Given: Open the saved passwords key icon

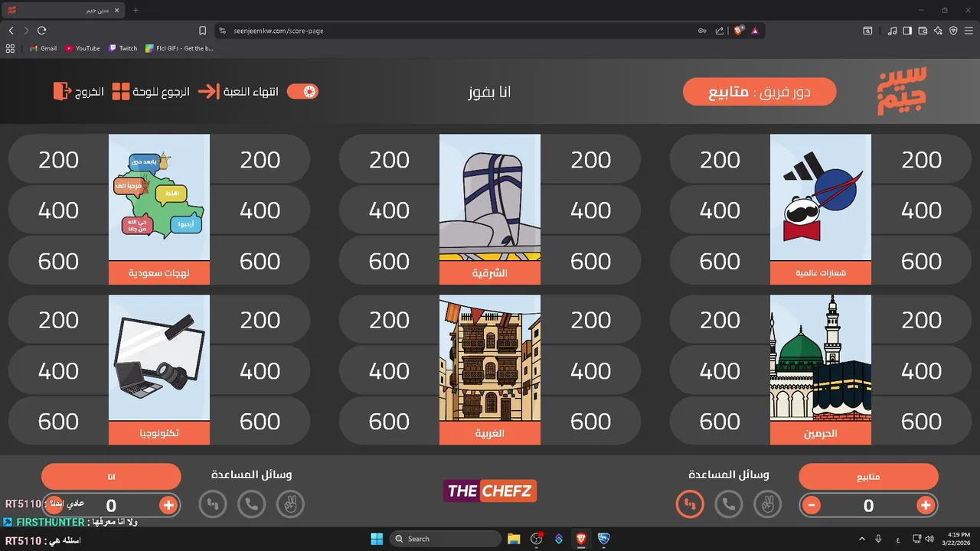Looking at the screenshot, I should coord(702,31).
